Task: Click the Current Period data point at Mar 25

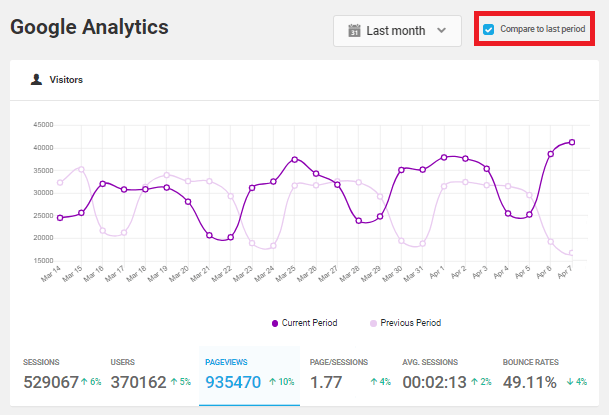Action: tap(294, 160)
